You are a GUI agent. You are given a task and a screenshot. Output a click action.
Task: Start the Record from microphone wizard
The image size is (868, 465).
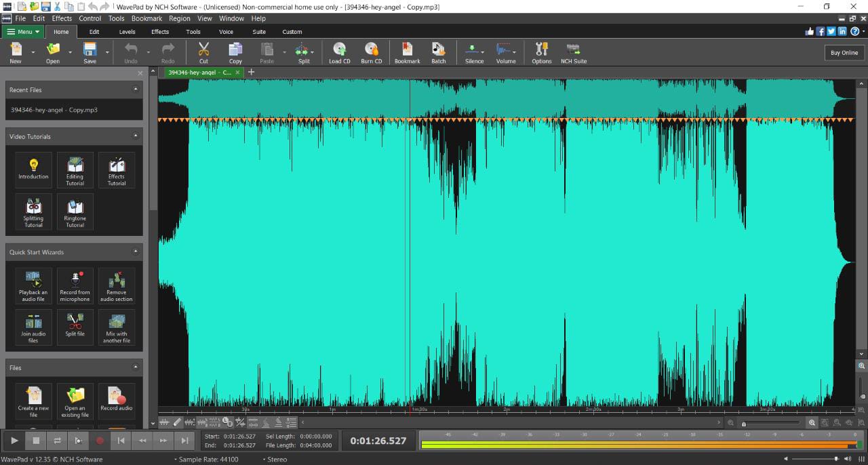click(x=75, y=285)
